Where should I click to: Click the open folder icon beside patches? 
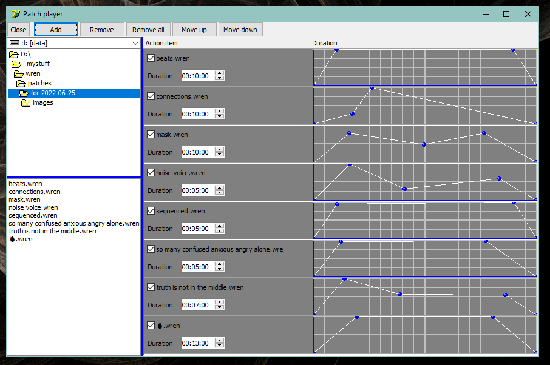[x=21, y=83]
